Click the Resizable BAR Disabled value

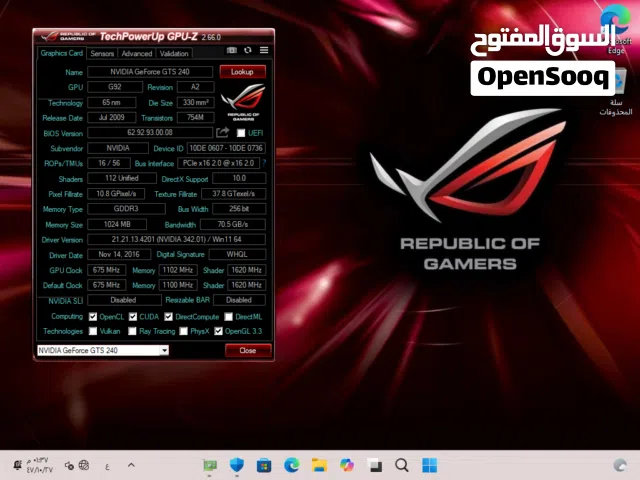239,300
